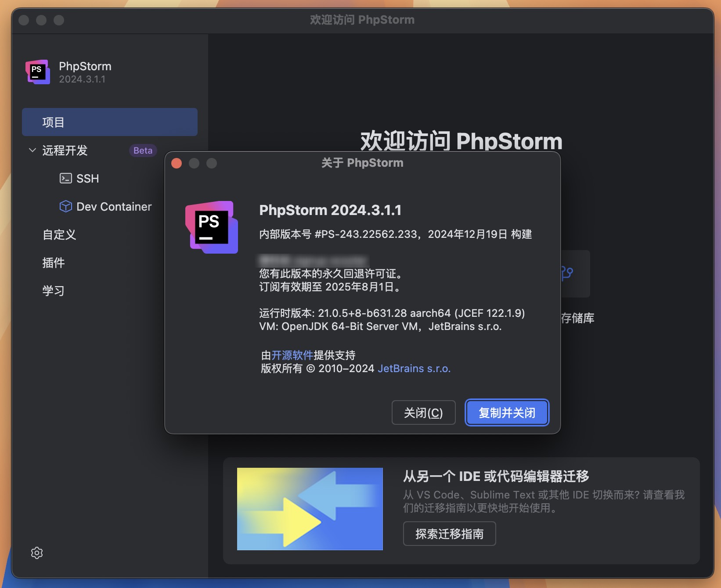Click the 探索迁移指南 button
721x588 pixels.
coord(449,534)
